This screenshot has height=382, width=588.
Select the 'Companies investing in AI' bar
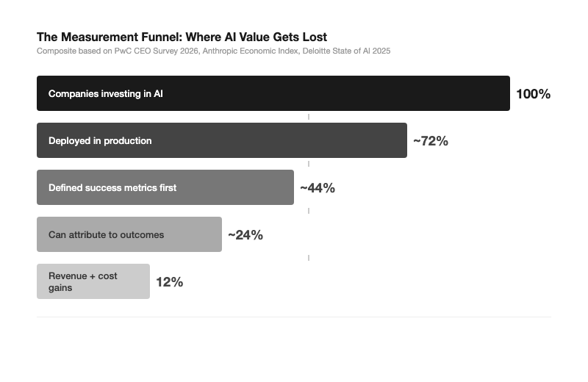point(273,93)
